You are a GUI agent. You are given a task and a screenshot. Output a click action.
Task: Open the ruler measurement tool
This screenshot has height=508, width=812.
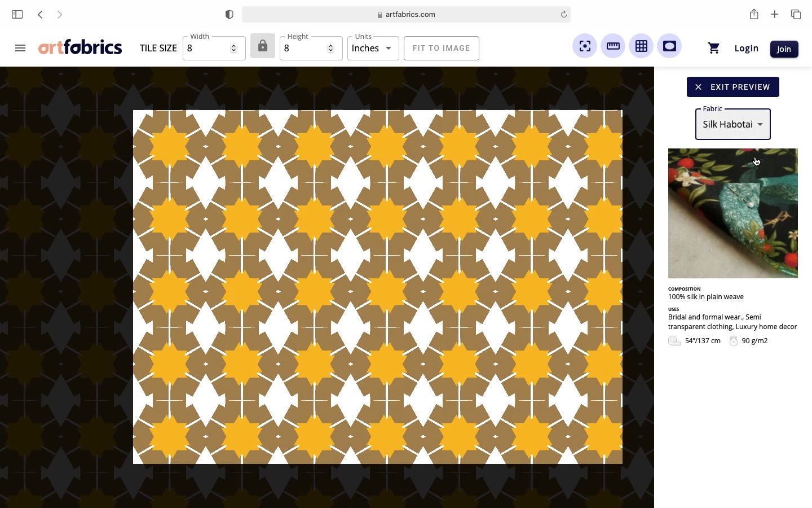point(612,46)
